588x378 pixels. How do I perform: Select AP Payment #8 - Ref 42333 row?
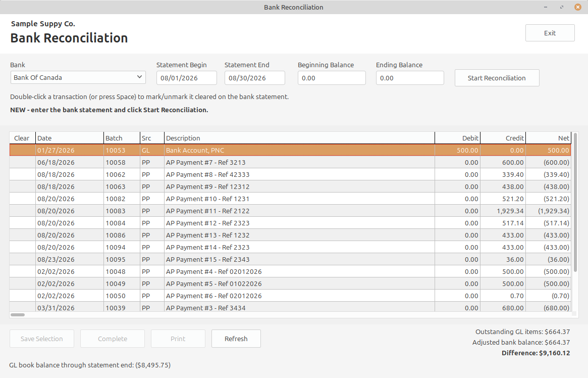290,174
